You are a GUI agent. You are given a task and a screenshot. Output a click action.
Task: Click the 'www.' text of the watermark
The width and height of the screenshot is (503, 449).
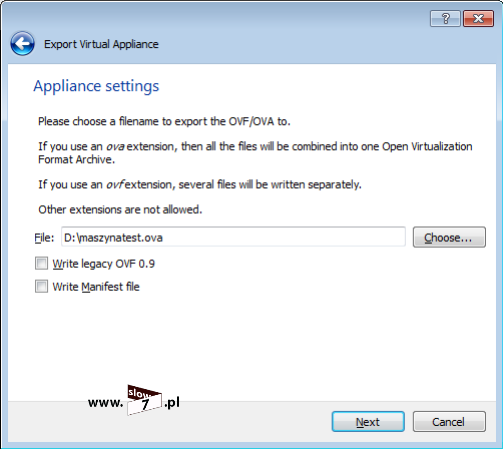pos(105,403)
